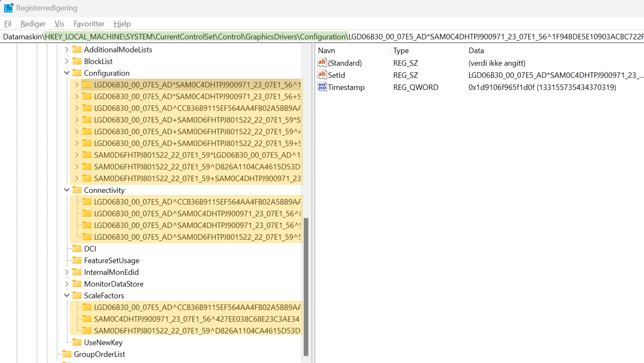Sort values by the Navn column header
Image resolution: width=644 pixels, height=363 pixels.
[353, 51]
